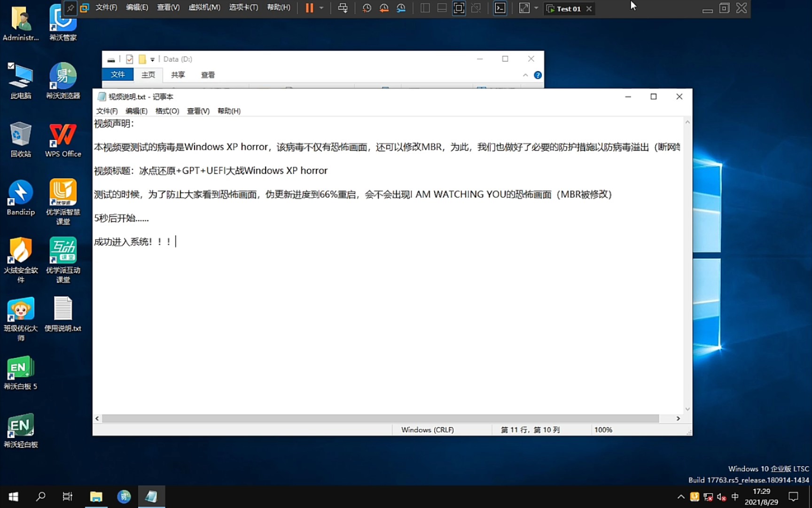
Task: Click the VMware Workstation logo icon
Action: click(85, 8)
